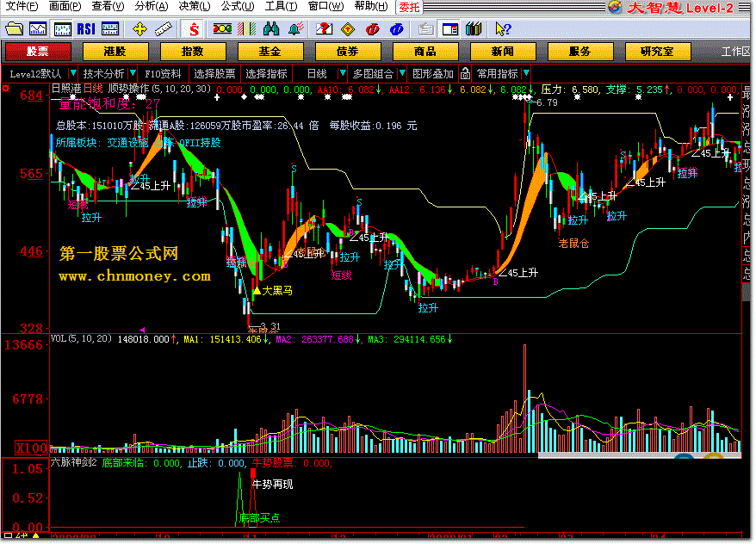Click the 选择指标 button
This screenshot has height=544, width=756.
[266, 74]
